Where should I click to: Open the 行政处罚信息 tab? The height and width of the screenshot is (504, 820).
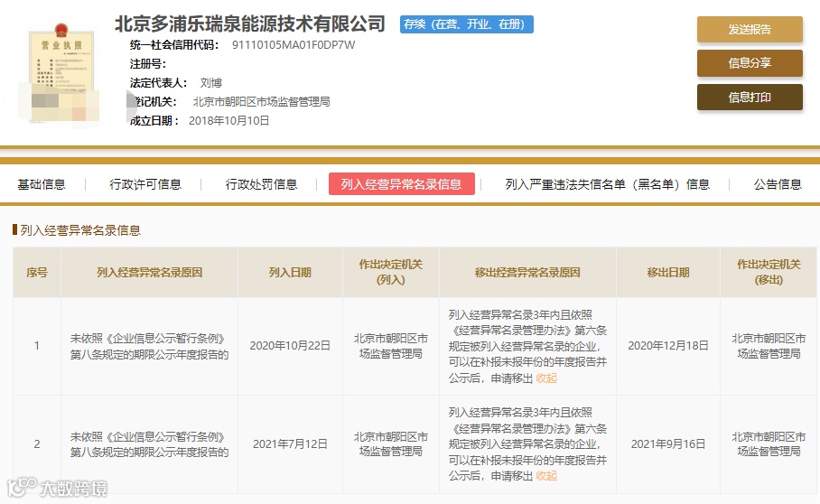(261, 184)
